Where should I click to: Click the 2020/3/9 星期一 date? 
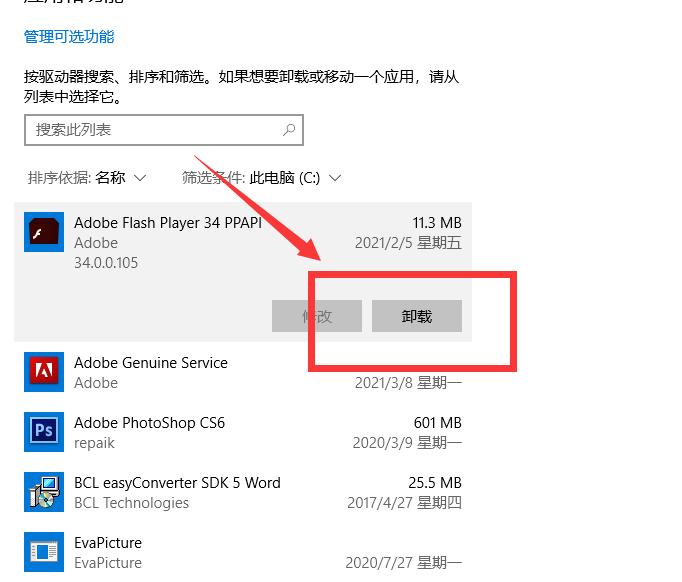pos(407,443)
